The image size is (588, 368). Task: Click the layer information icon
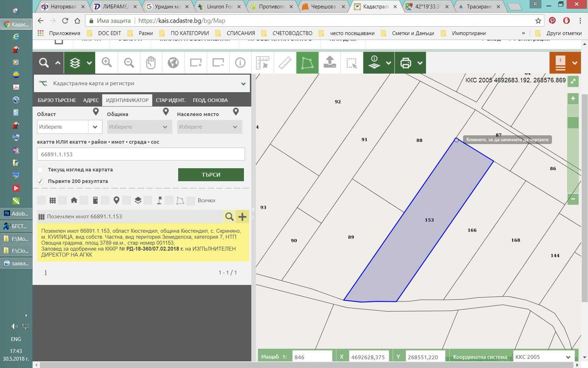[374, 63]
